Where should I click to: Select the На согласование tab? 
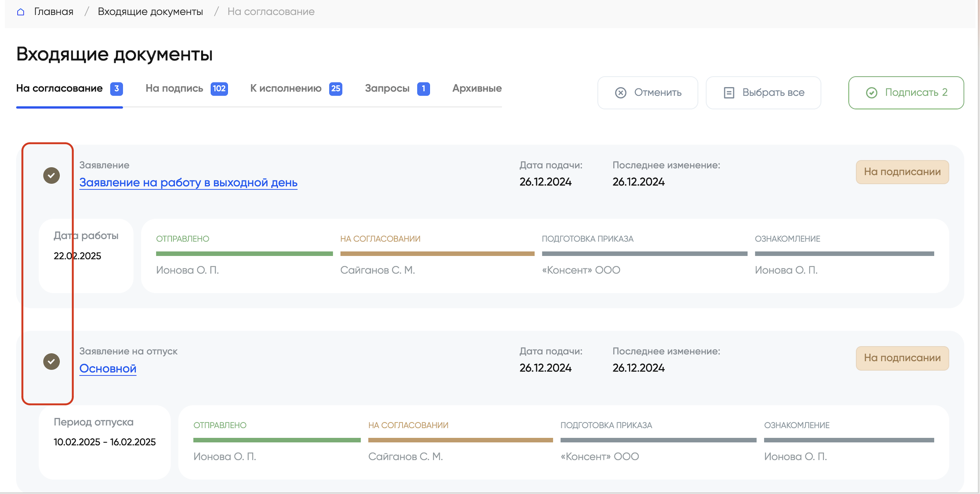coord(59,88)
